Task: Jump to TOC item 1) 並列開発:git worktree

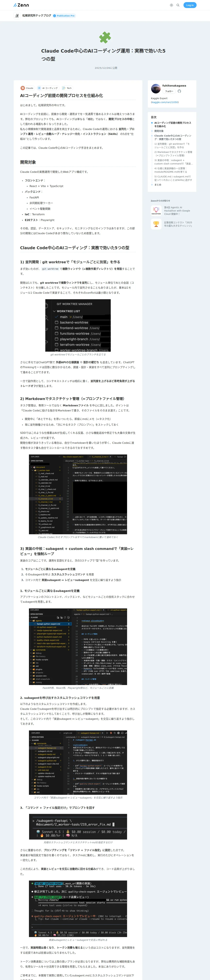Action: coord(172,145)
